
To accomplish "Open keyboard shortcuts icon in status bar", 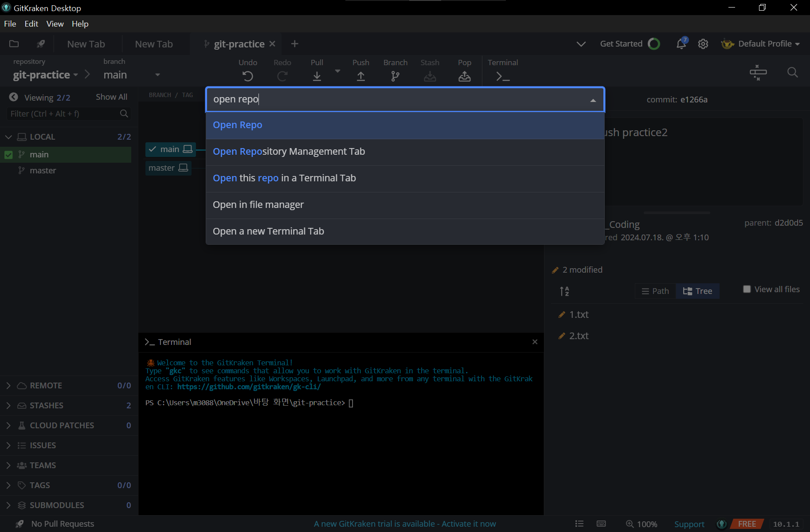I will click(x=601, y=524).
